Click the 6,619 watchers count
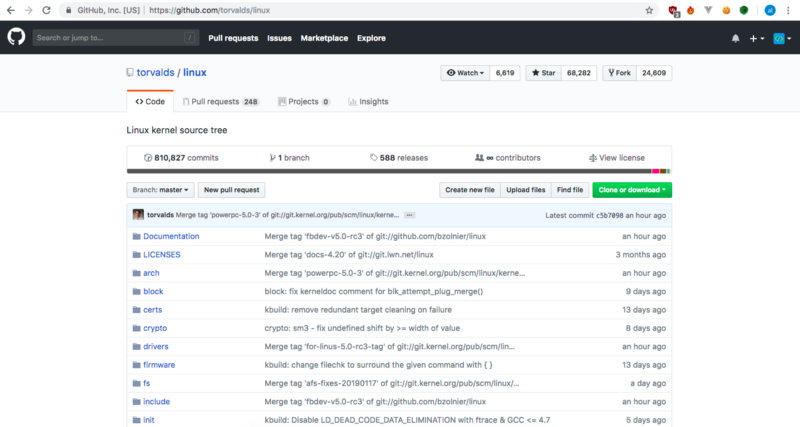The image size is (800, 427). [x=505, y=73]
